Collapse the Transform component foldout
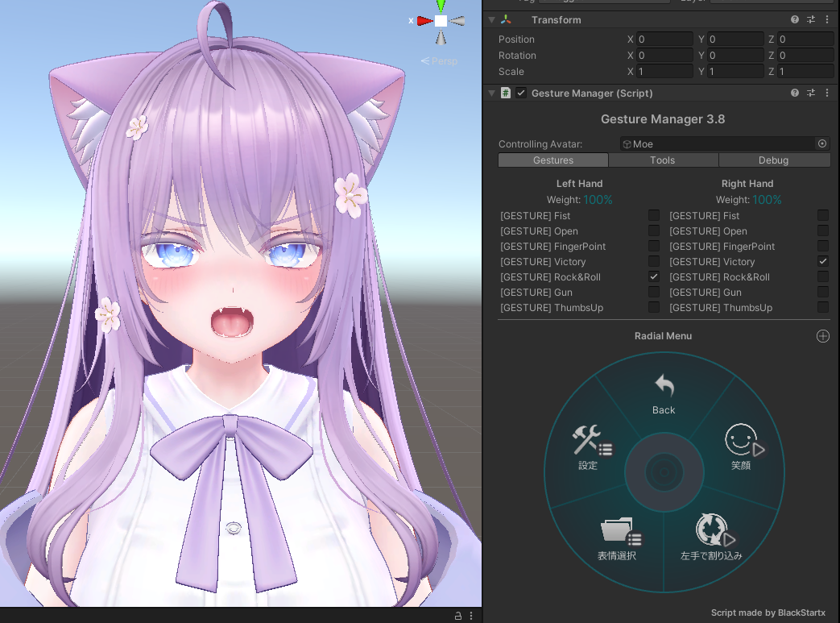Image resolution: width=840 pixels, height=623 pixels. [491, 19]
